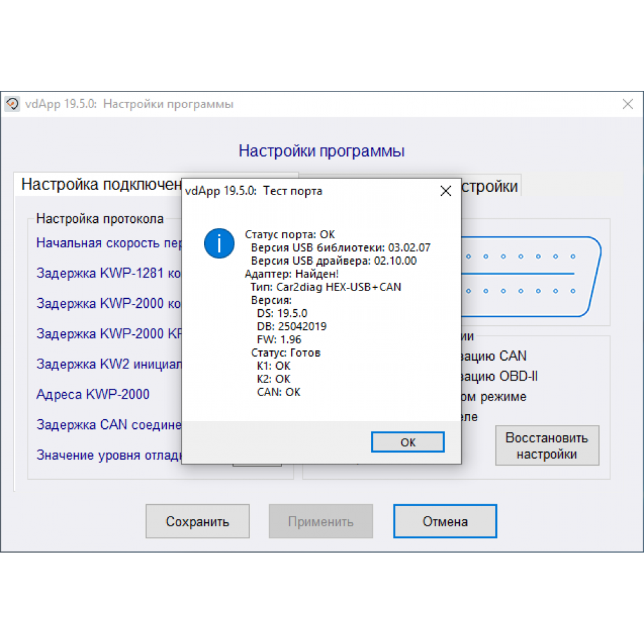
Task: Click the Сохранить button
Action: point(197,522)
